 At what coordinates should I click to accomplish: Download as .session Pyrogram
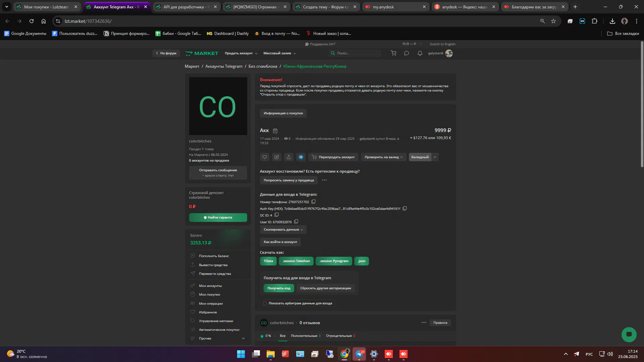point(334,261)
